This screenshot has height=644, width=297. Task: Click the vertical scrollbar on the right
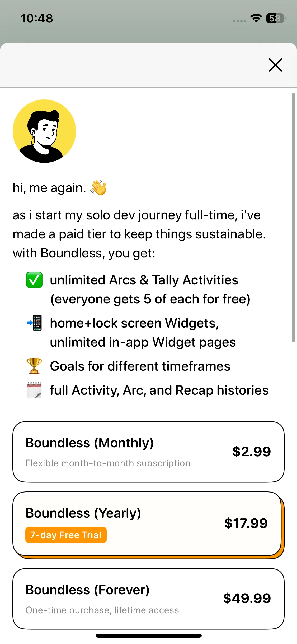pyautogui.click(x=293, y=217)
